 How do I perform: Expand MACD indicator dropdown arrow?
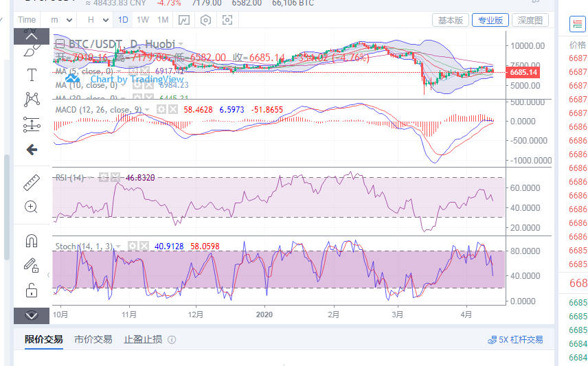[148, 110]
